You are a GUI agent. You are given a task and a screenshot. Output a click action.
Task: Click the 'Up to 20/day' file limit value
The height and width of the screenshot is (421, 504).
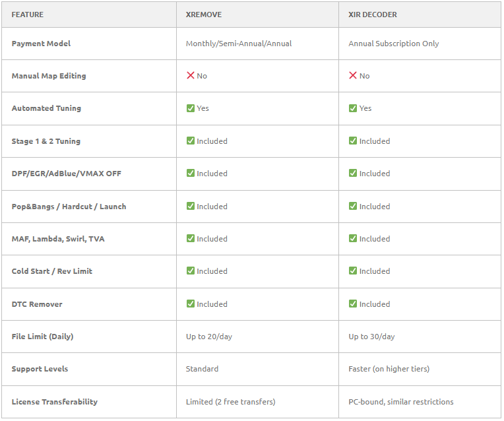tap(209, 337)
